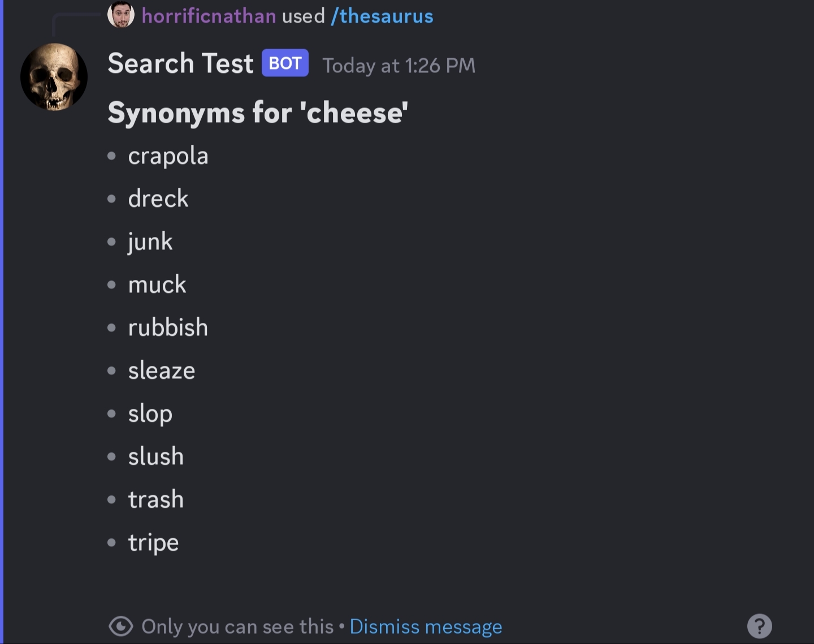
Task: Dismiss the ephemeral message
Action: click(x=426, y=626)
